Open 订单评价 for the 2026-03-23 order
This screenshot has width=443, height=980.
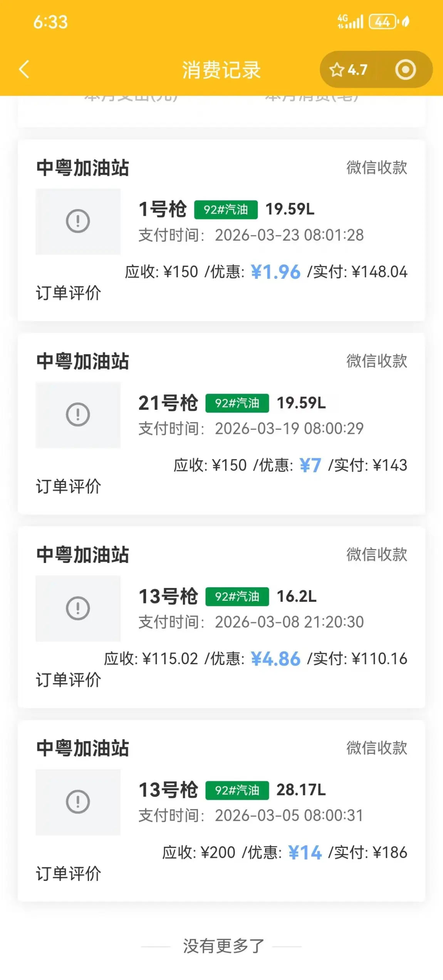click(x=69, y=293)
